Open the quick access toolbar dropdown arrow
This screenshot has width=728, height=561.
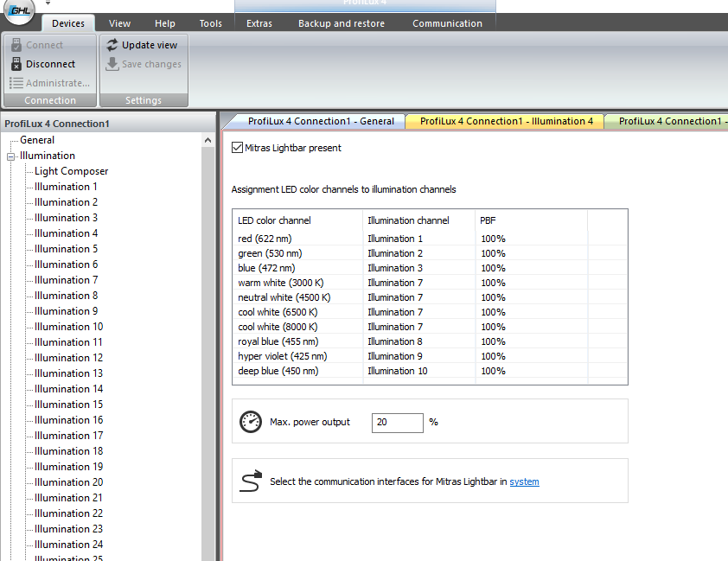tap(48, 3)
